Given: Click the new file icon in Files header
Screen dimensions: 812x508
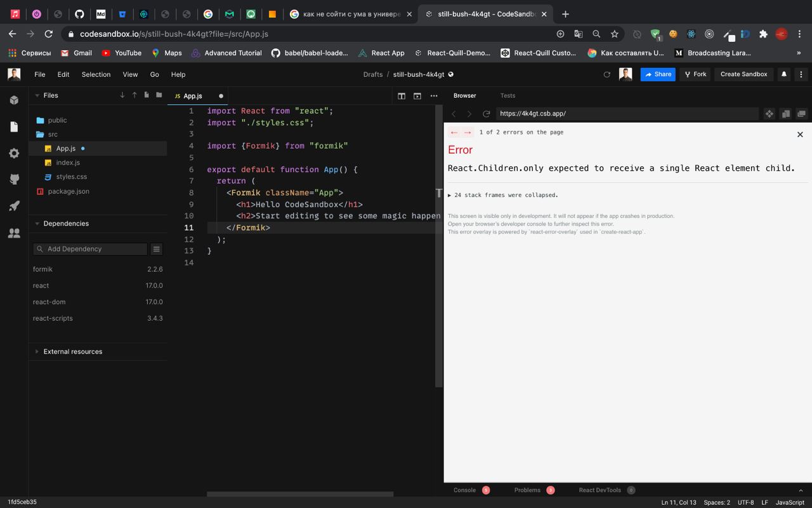Looking at the screenshot, I should pos(147,95).
